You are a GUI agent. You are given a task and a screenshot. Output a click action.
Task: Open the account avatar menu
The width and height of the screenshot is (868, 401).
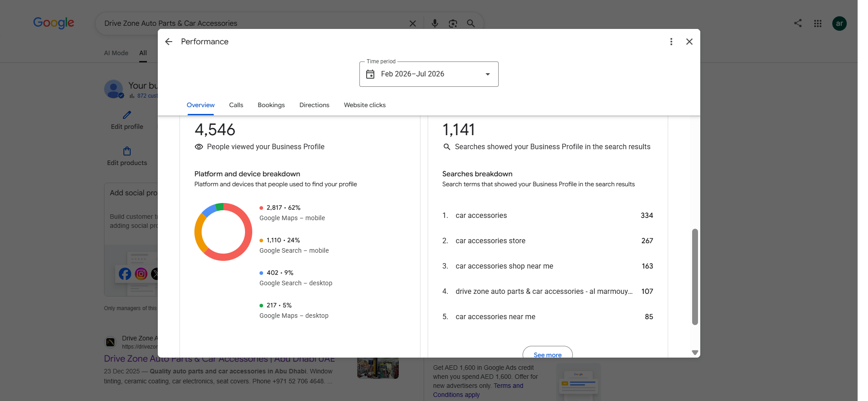coord(840,24)
